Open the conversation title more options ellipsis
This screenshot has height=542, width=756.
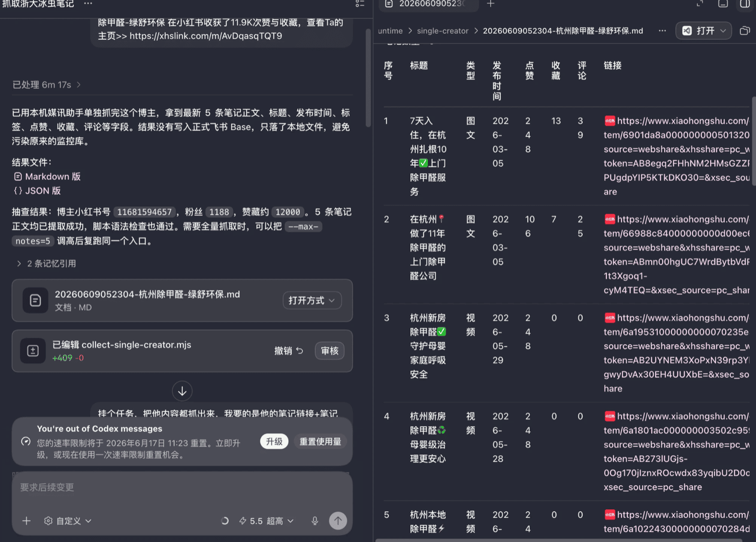point(88,4)
